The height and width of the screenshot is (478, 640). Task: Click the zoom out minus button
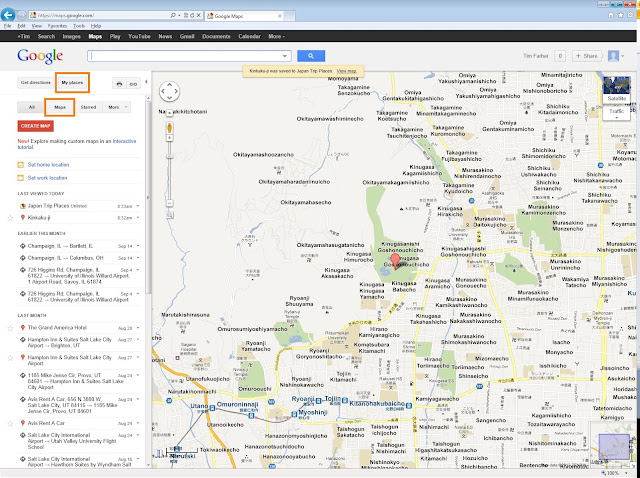pyautogui.click(x=169, y=203)
